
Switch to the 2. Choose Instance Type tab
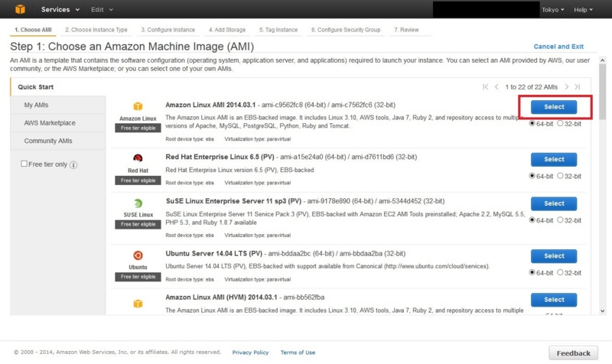tap(96, 30)
